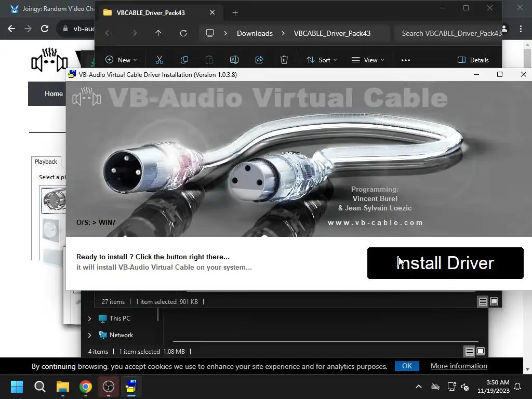The height and width of the screenshot is (399, 532).
Task: Switch to large thumbnails beside 4 items status
Action: click(x=481, y=351)
